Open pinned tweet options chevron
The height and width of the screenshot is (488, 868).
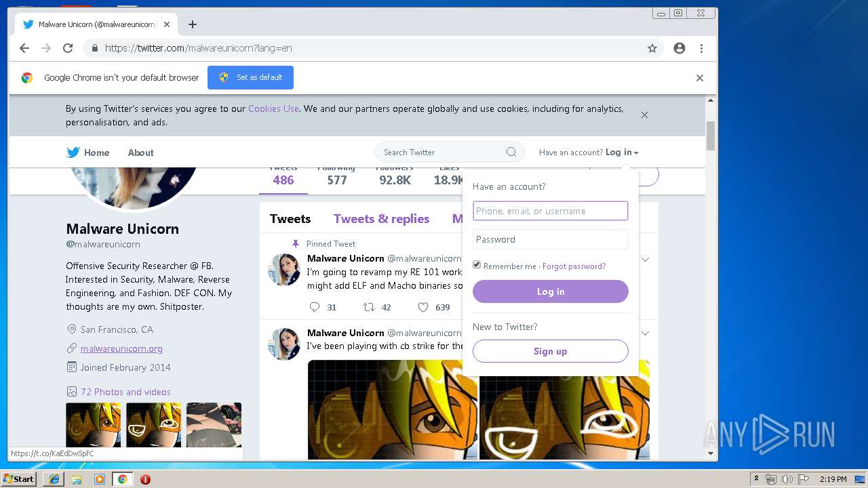[x=646, y=259]
